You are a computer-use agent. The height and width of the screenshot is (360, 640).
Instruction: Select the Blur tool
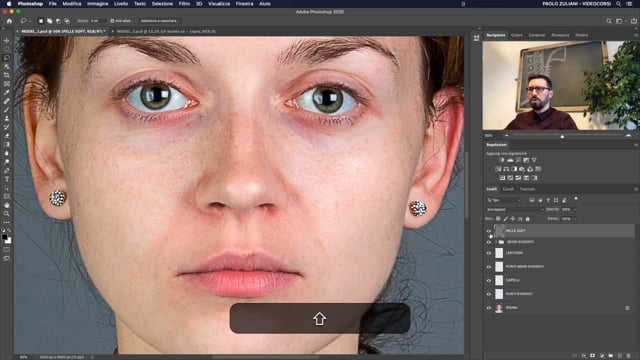tap(7, 153)
